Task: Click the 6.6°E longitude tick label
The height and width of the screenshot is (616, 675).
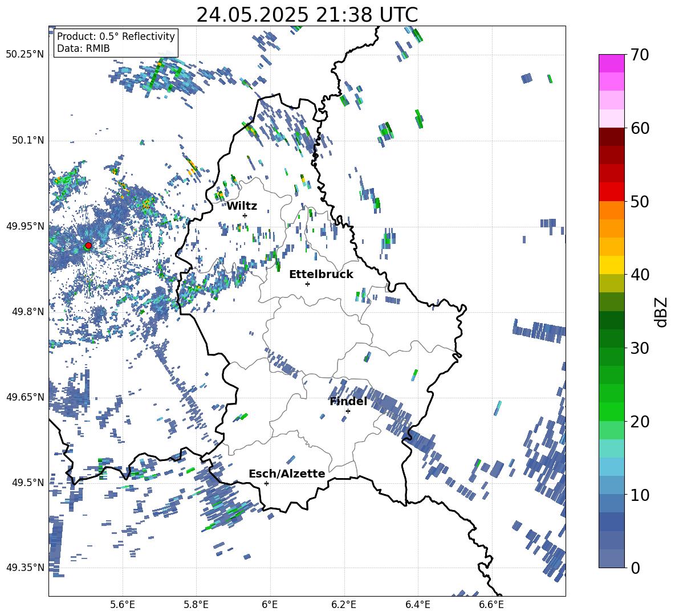Action: tap(491, 605)
